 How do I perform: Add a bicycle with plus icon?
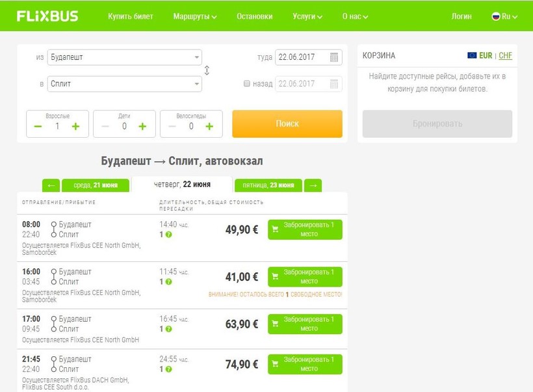[209, 127]
